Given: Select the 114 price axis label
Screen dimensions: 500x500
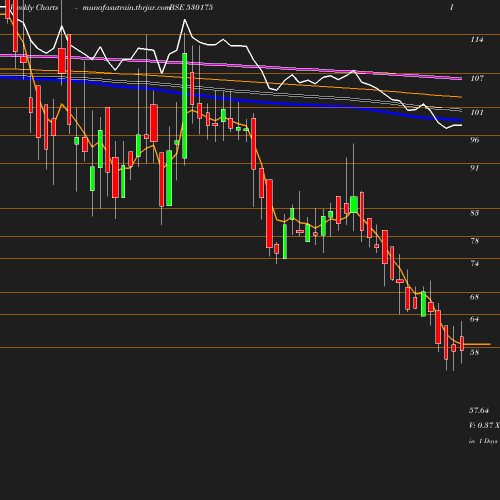Looking at the screenshot, I should click(x=477, y=40).
